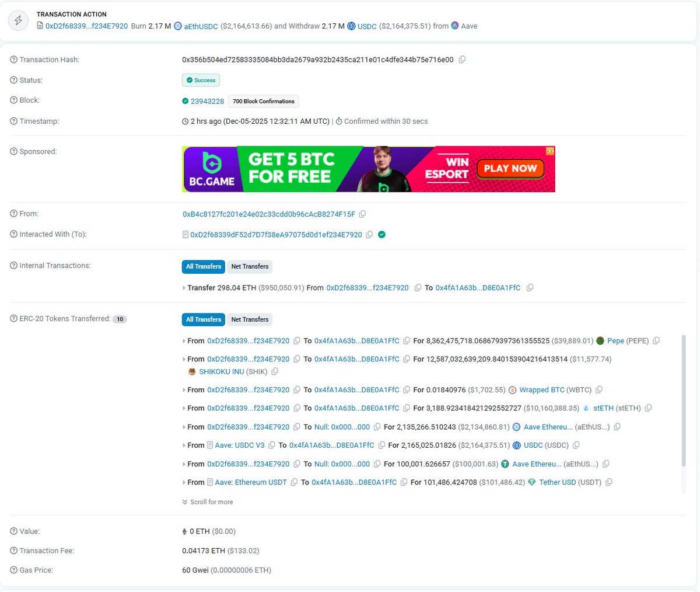
Task: Copy the Wrapped BTC (WBTC) token address
Action: click(x=599, y=390)
